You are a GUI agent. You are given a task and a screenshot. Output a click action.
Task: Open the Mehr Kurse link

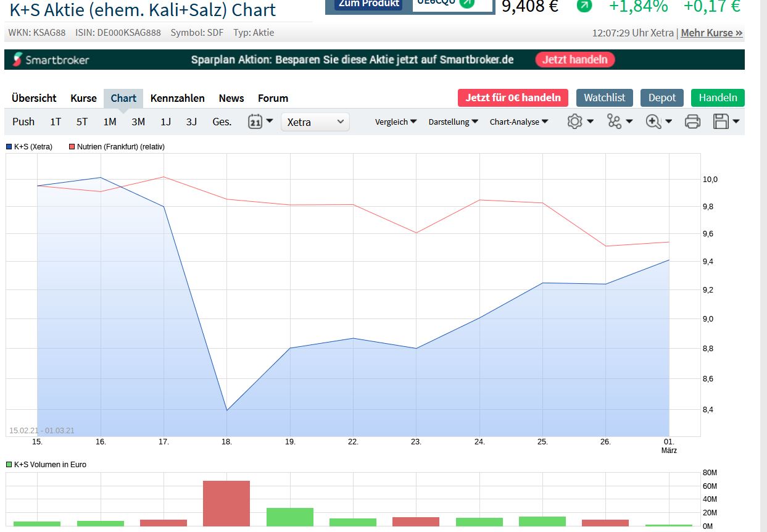tap(711, 33)
